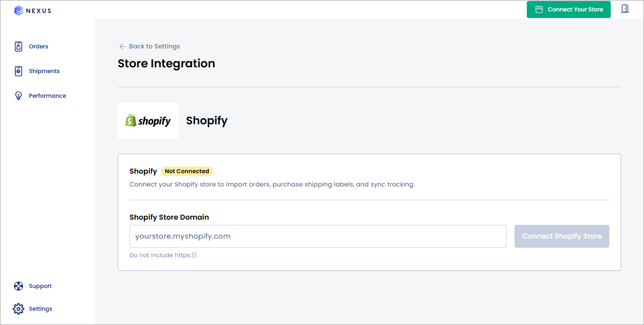Open the Support page link

pyautogui.click(x=40, y=286)
